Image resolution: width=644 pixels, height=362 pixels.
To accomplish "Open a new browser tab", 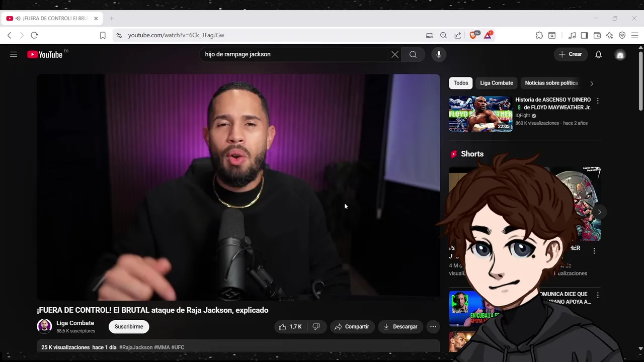I will pos(112,19).
